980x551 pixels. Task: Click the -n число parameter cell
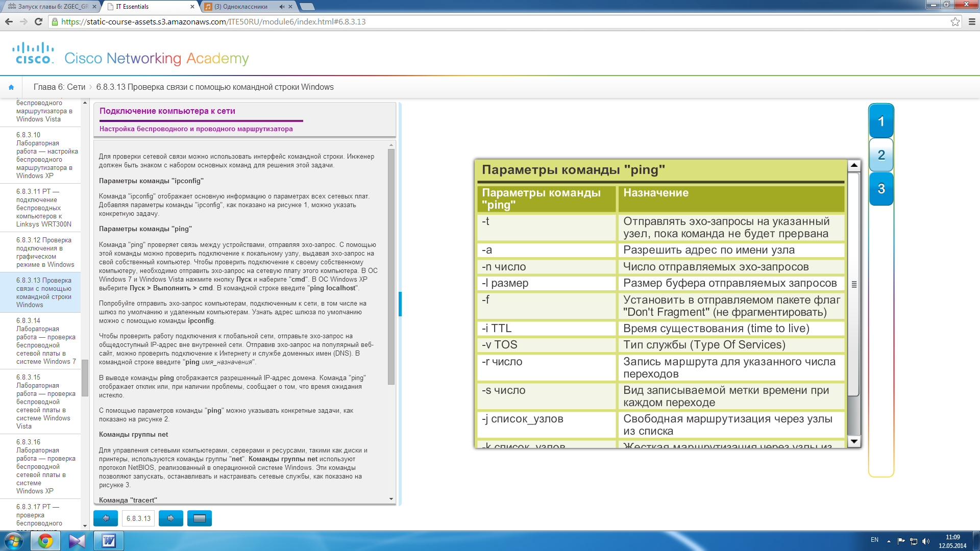coord(547,267)
